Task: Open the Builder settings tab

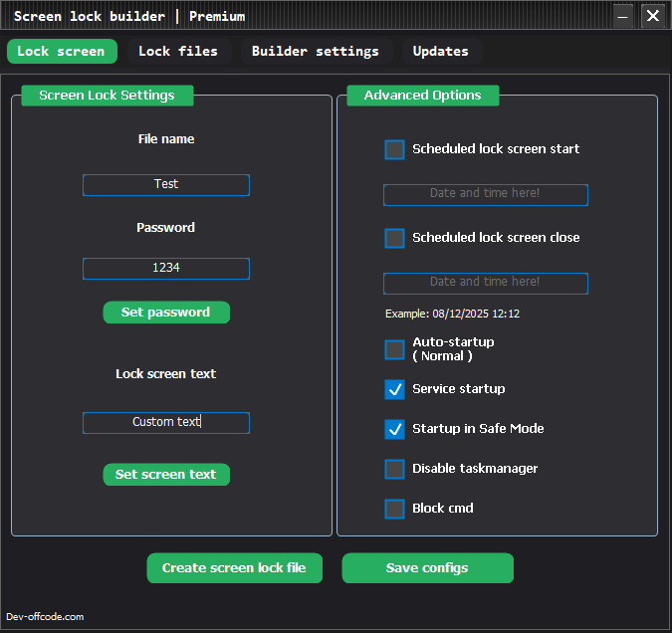Action: click(317, 52)
